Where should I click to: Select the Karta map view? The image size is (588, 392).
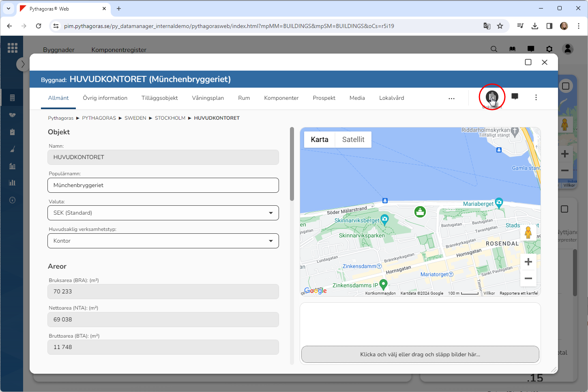pyautogui.click(x=320, y=140)
